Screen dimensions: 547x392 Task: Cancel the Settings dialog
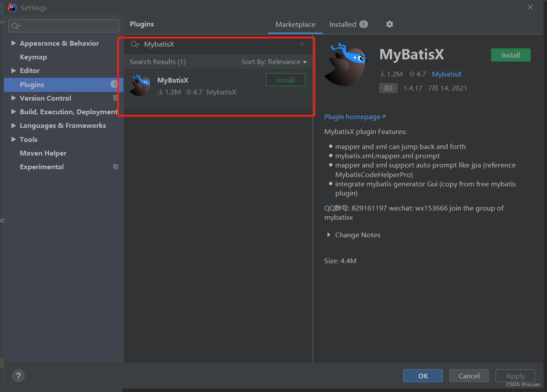click(x=469, y=376)
